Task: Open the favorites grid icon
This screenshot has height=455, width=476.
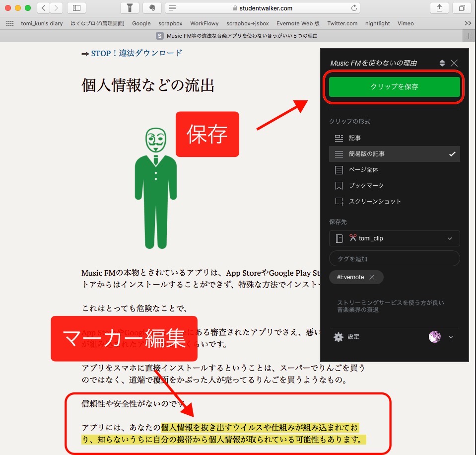Action: click(x=10, y=23)
